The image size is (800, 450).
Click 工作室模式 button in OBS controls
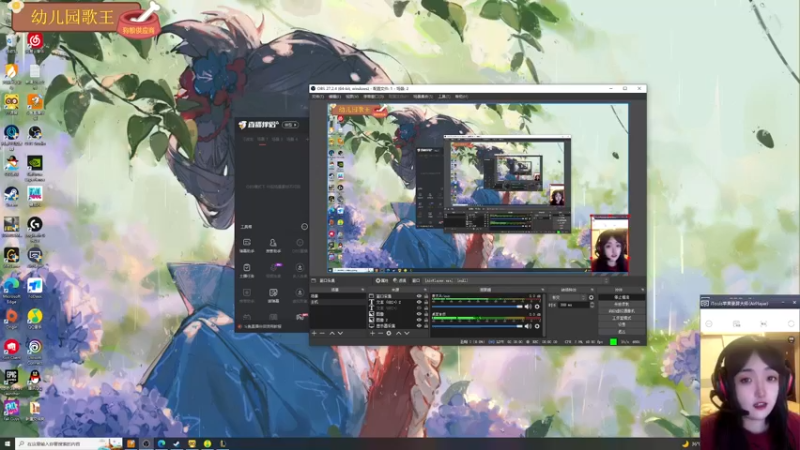click(622, 318)
